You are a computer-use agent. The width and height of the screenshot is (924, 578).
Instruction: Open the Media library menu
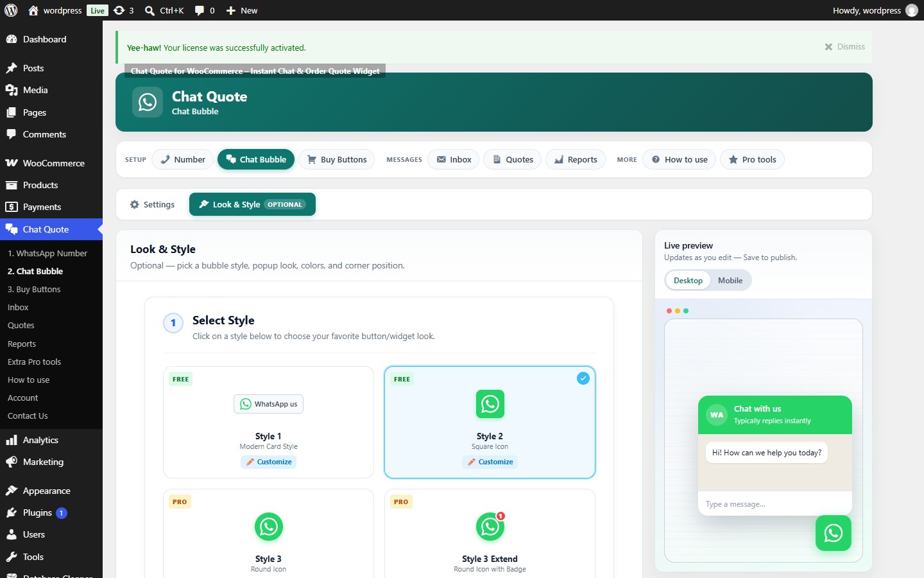[51, 90]
